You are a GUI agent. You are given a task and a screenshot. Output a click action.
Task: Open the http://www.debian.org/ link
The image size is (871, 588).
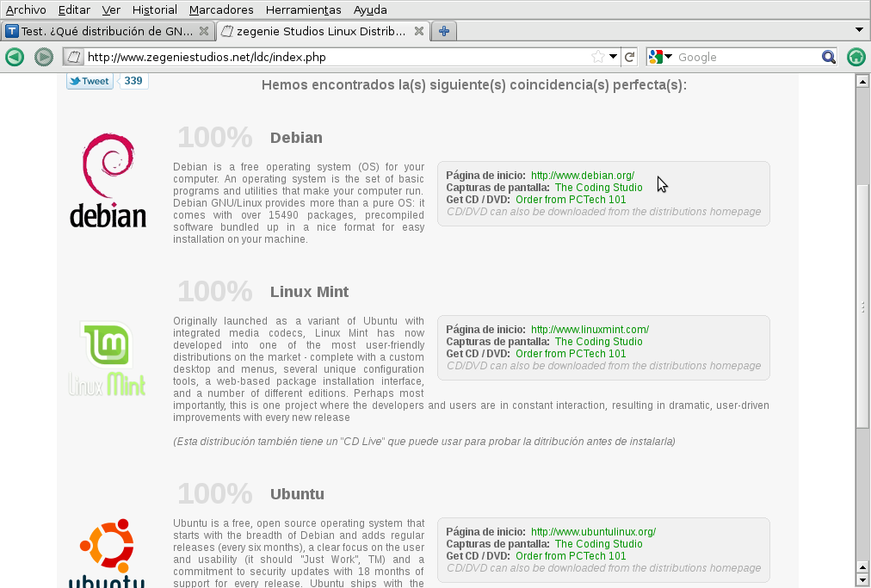coord(582,176)
